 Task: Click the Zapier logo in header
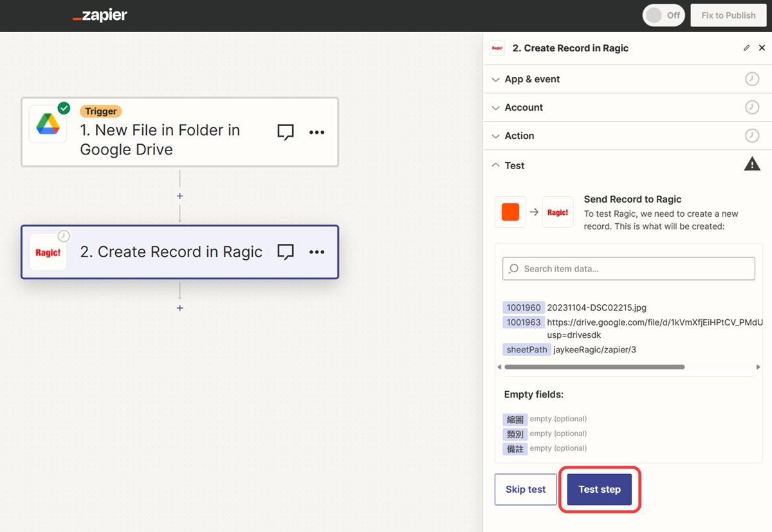coord(100,15)
